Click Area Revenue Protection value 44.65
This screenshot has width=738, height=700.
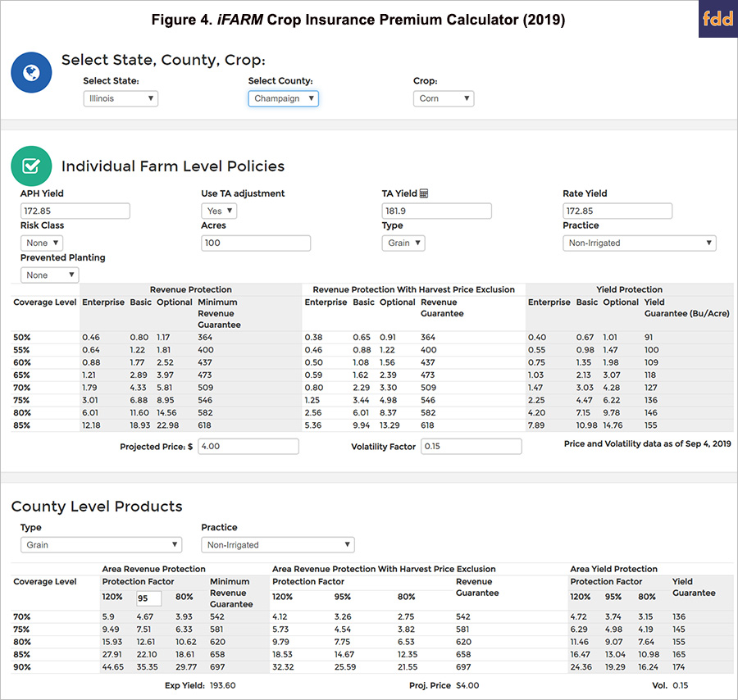[113, 667]
